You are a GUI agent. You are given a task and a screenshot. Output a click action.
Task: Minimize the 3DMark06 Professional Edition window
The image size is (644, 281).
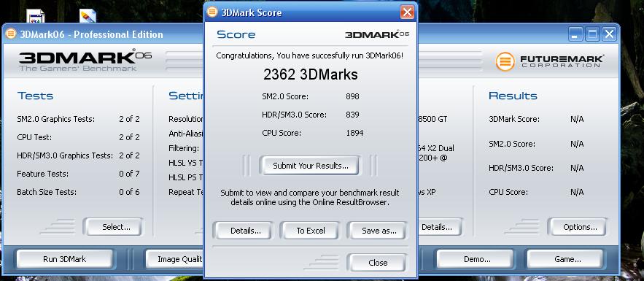(x=575, y=34)
